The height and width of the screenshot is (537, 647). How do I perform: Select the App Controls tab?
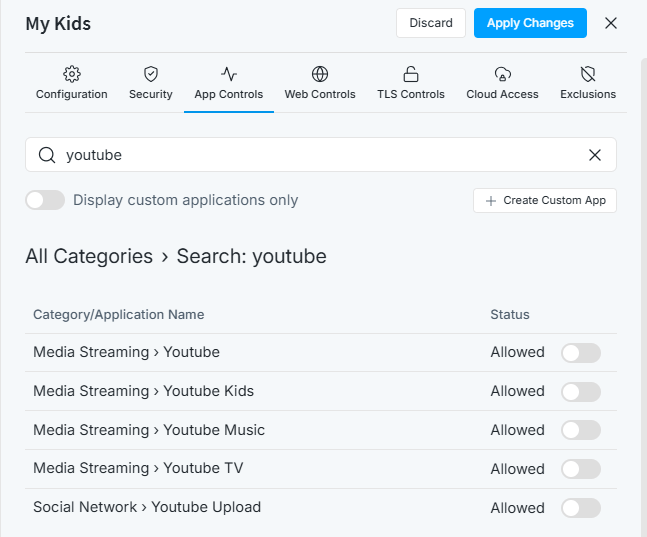pyautogui.click(x=229, y=83)
